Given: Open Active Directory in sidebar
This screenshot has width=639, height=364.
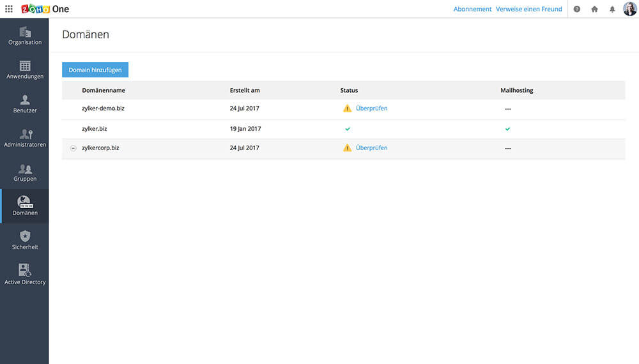Looking at the screenshot, I should [24, 274].
